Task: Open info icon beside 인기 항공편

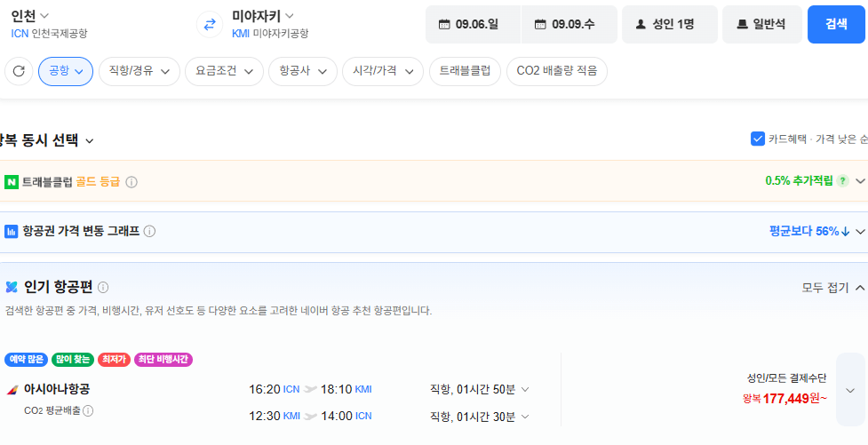Action: point(103,287)
